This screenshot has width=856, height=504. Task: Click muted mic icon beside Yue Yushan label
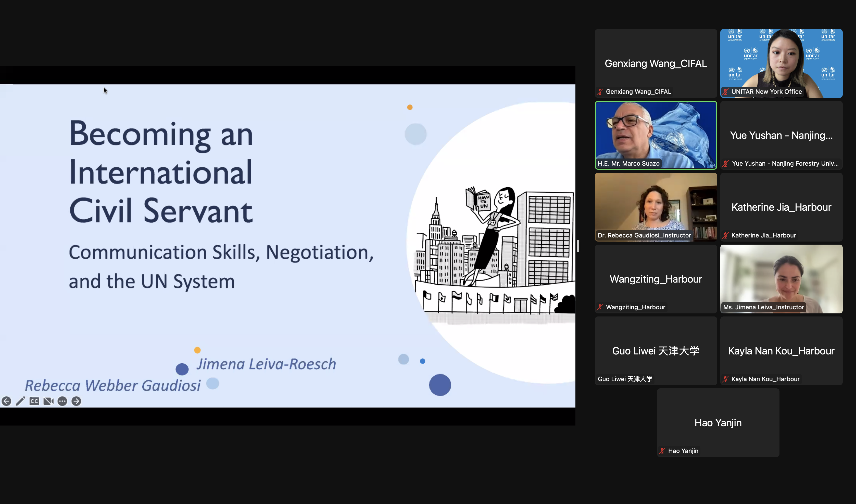point(725,164)
